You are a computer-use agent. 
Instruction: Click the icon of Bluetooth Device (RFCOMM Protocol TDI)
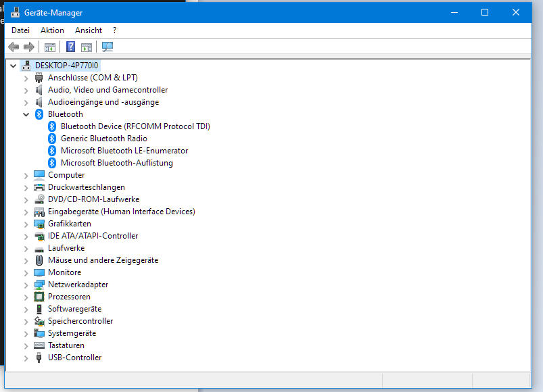52,126
